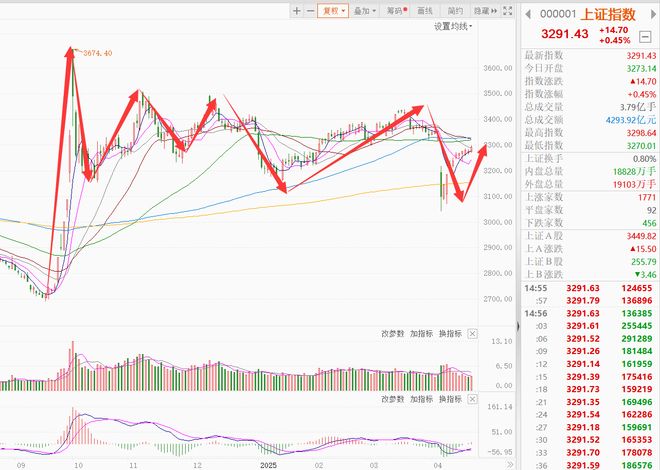Open the 复权 dropdown

click(333, 11)
